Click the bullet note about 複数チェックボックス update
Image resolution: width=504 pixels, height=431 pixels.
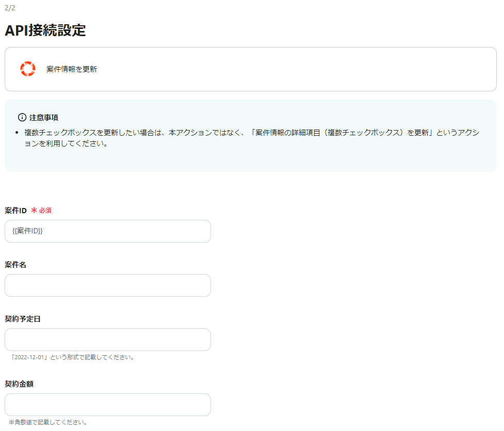pyautogui.click(x=155, y=132)
